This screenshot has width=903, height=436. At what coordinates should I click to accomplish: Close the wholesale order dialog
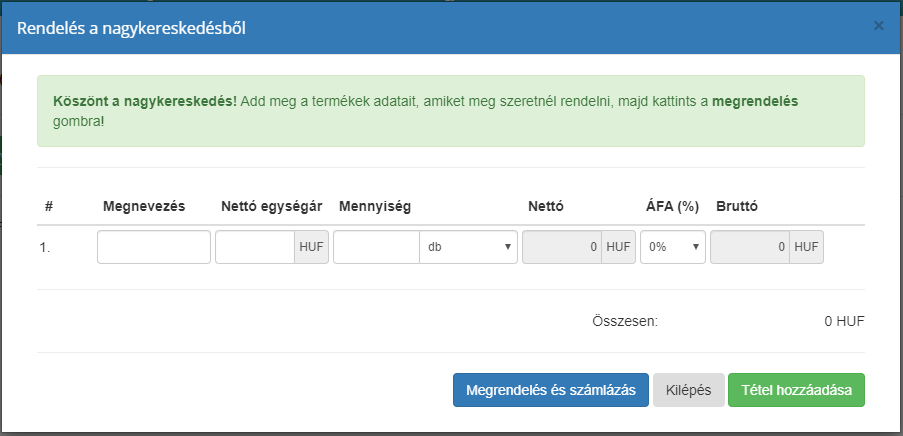pyautogui.click(x=878, y=26)
